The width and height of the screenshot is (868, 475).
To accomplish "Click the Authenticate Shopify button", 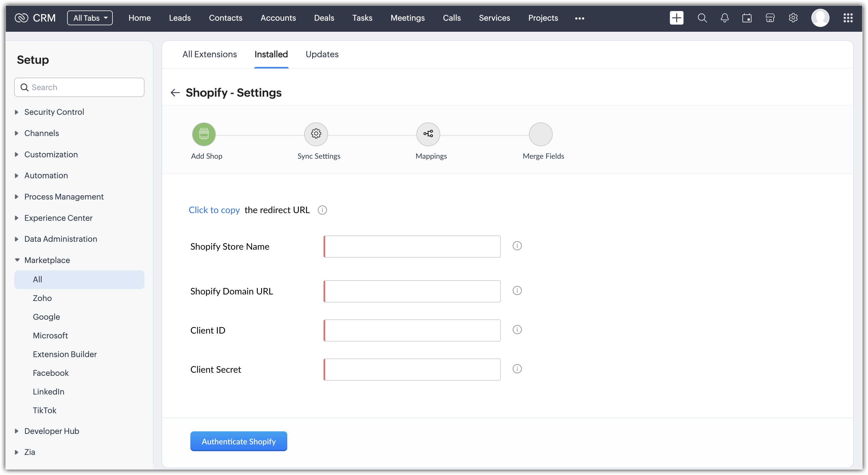I will 238,441.
